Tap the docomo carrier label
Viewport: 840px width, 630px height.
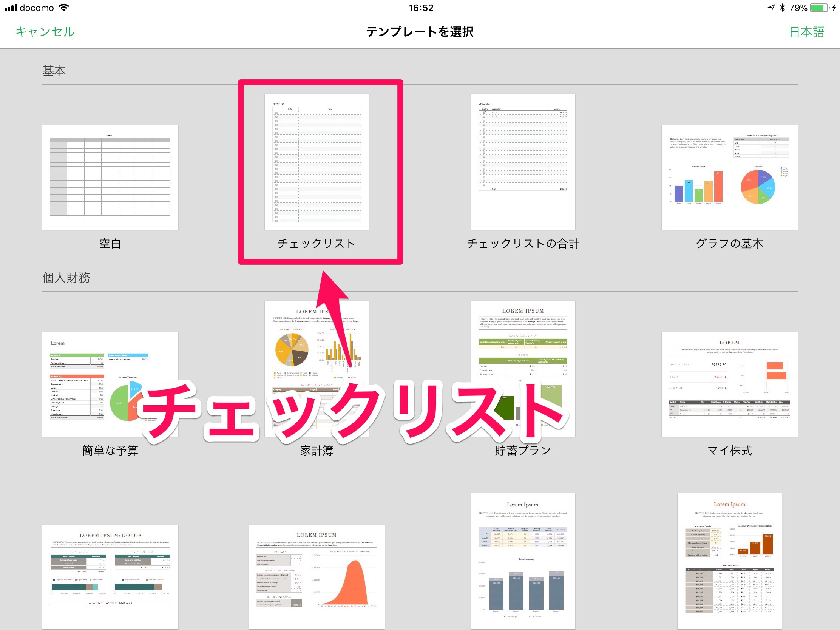(x=37, y=8)
